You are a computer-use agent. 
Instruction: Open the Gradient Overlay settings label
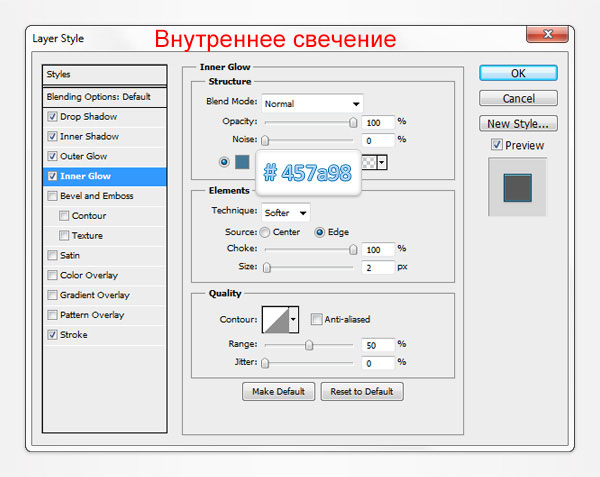click(x=95, y=295)
